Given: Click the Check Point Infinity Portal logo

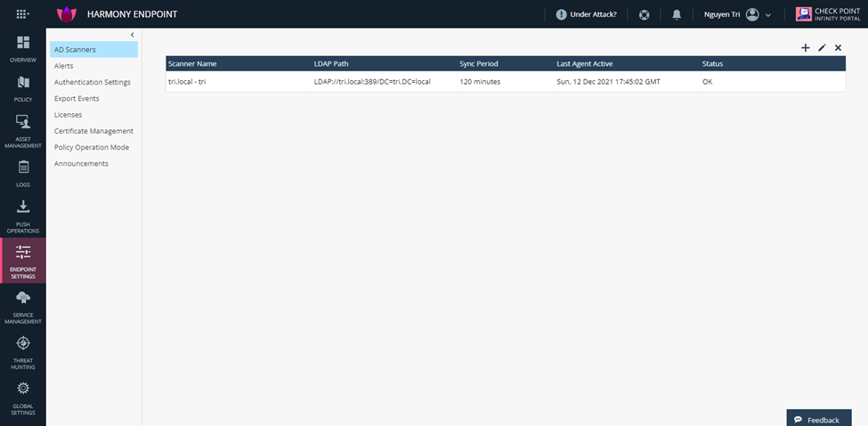Looking at the screenshot, I should click(x=828, y=14).
